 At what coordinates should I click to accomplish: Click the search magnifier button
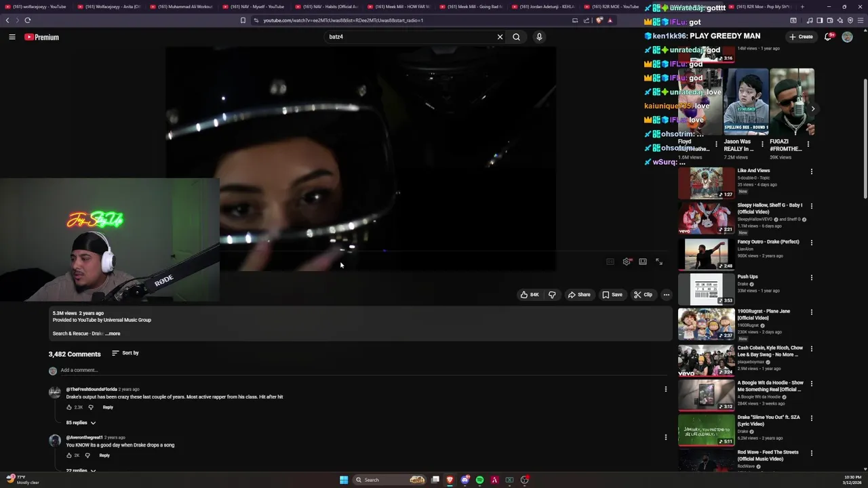tap(517, 37)
